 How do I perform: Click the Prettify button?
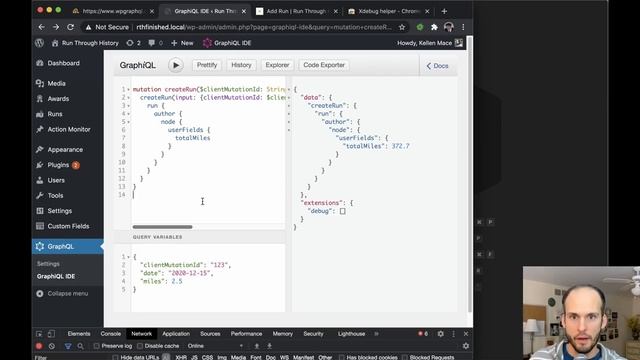(207, 65)
